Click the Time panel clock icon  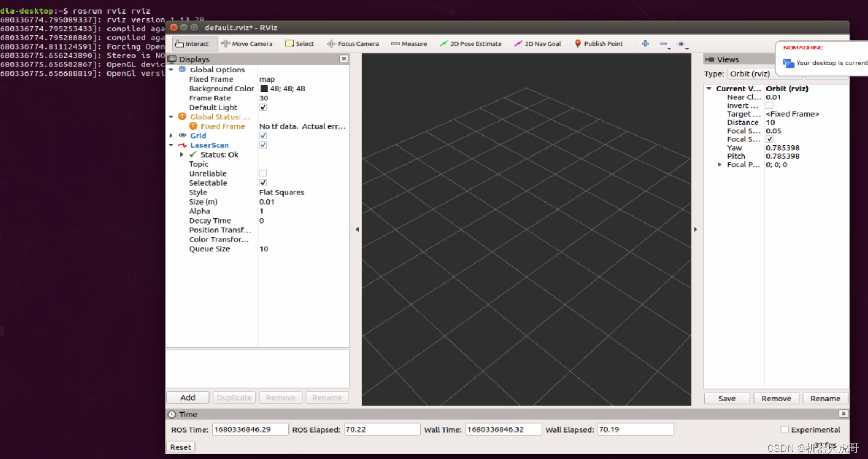[x=172, y=414]
